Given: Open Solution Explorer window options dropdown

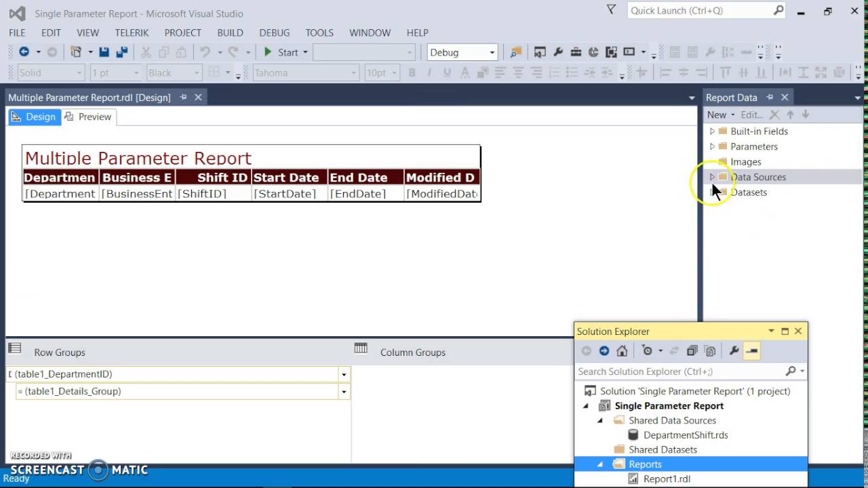Looking at the screenshot, I should click(x=771, y=331).
